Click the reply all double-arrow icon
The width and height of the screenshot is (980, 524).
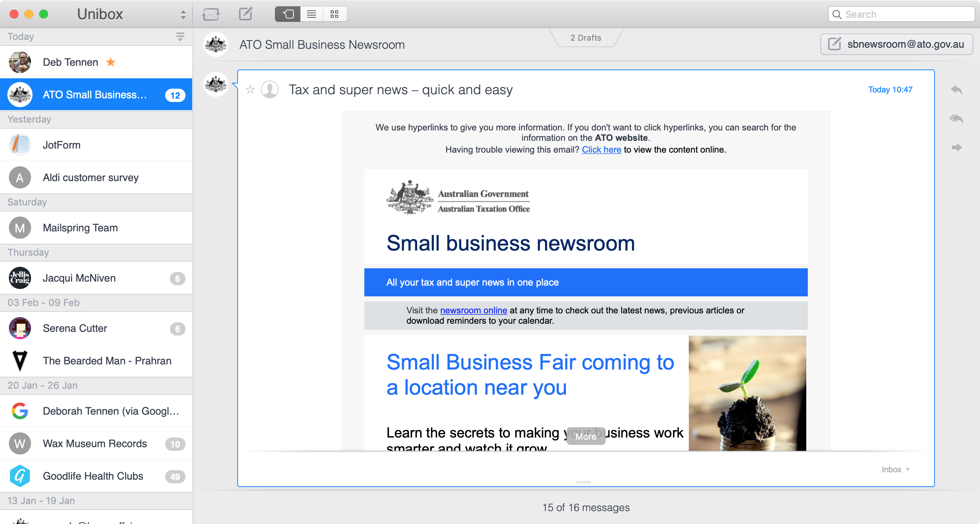coord(956,118)
